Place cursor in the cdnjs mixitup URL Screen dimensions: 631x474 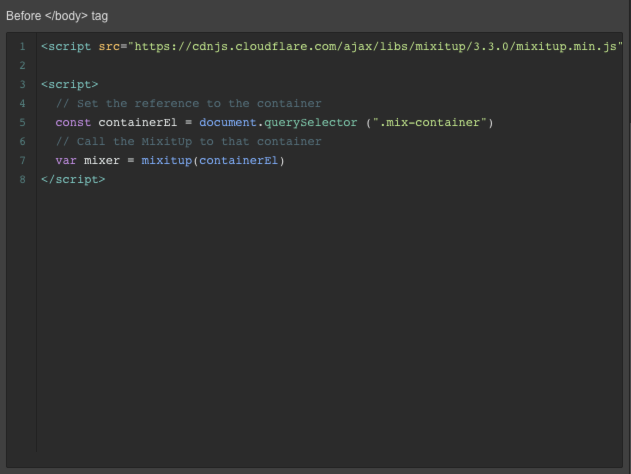pyautogui.click(x=375, y=47)
